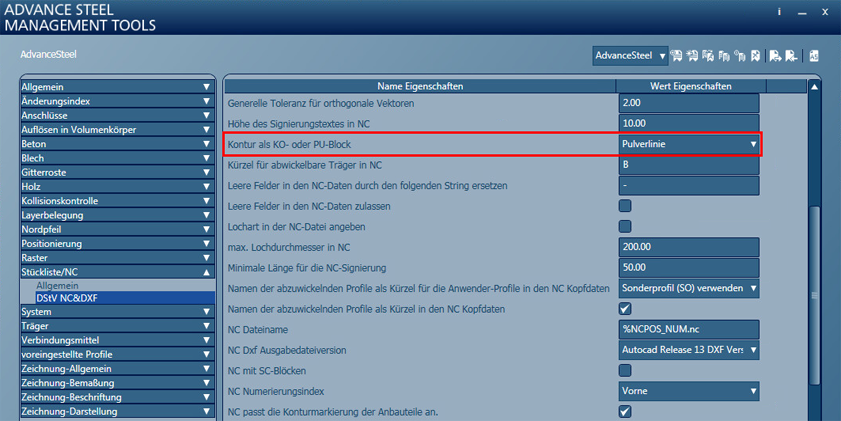841x421 pixels.
Task: Minimize the Management Tools window
Action: 802,12
